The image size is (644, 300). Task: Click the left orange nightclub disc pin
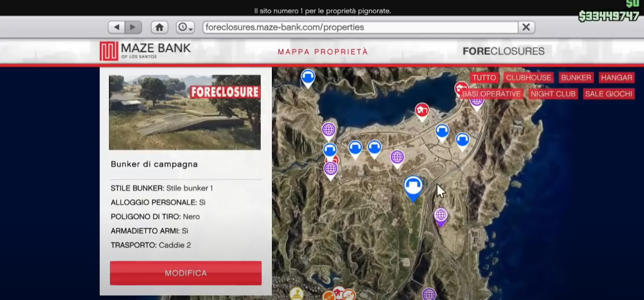329,295
